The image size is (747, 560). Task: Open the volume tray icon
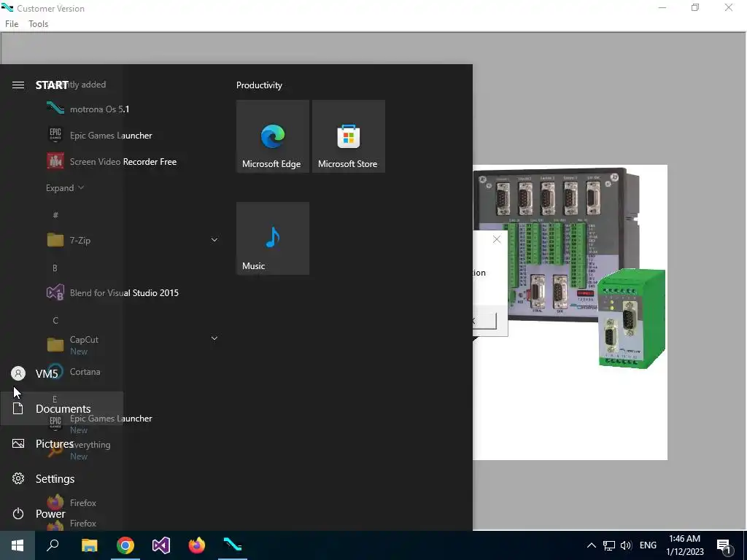(626, 545)
